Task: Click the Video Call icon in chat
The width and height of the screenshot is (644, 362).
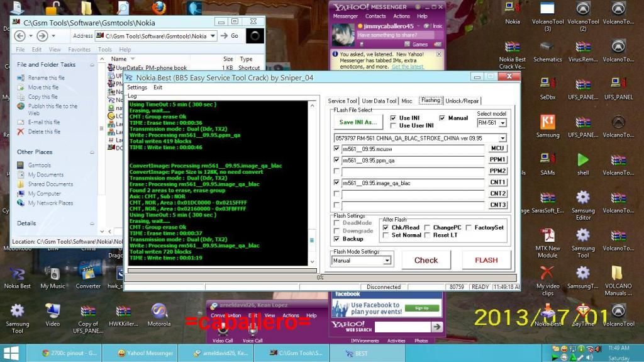Action: [x=223, y=331]
